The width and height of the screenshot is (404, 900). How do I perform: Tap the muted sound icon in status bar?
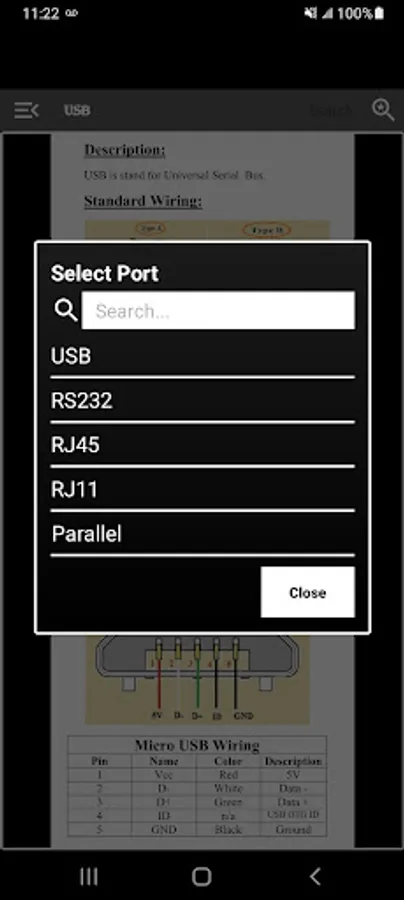tap(310, 13)
